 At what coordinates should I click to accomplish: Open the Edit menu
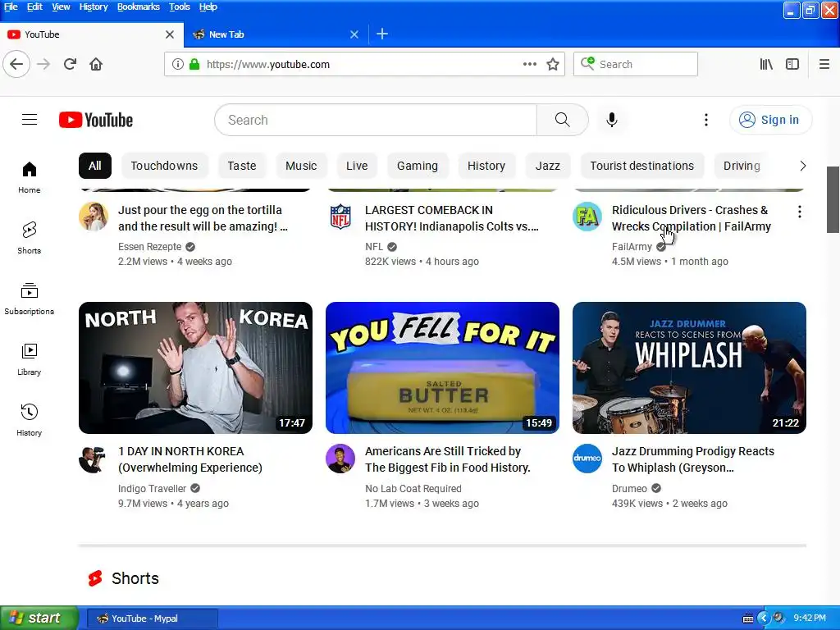tap(34, 7)
